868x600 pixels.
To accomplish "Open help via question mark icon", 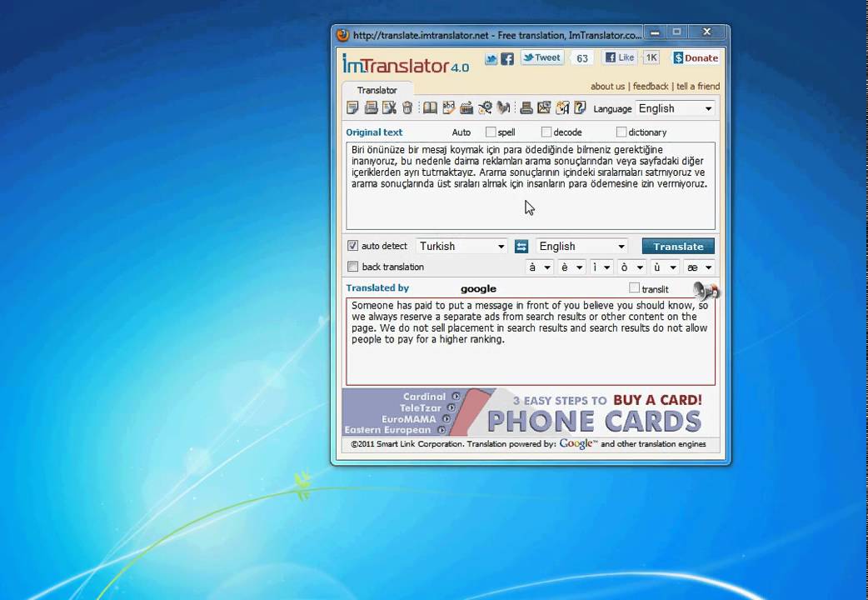I will [580, 108].
